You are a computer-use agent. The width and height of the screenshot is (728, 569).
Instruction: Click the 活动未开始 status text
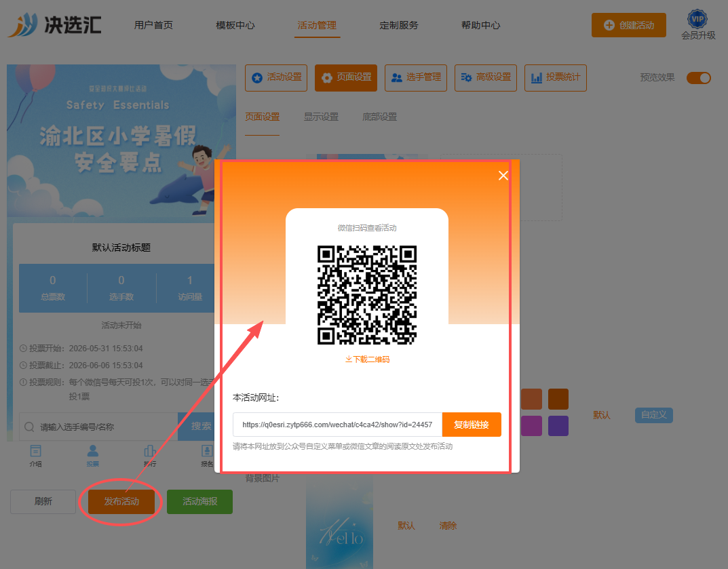[x=121, y=326]
